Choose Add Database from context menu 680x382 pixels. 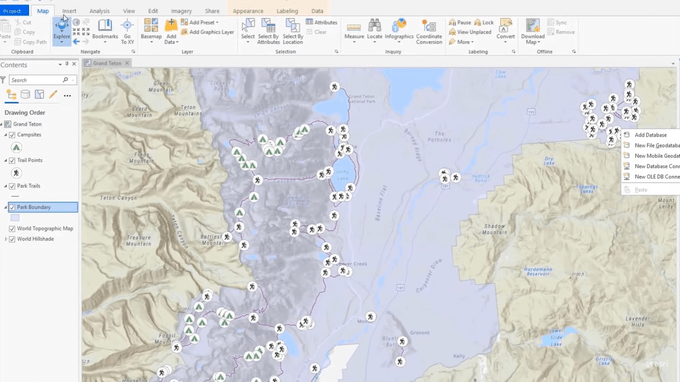pyautogui.click(x=650, y=135)
